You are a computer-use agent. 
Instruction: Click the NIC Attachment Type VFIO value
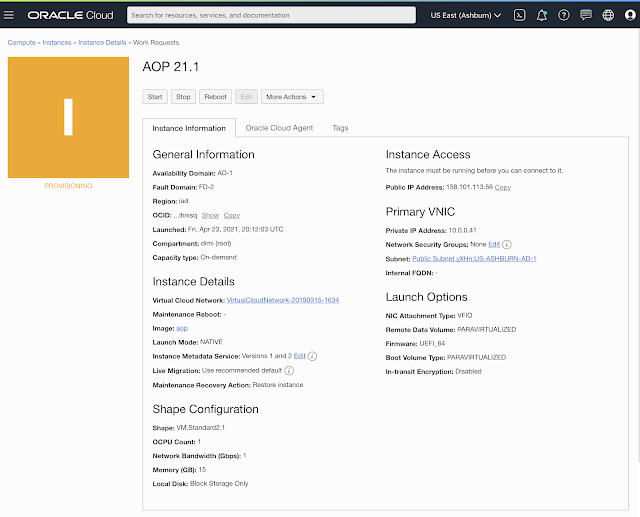click(465, 315)
